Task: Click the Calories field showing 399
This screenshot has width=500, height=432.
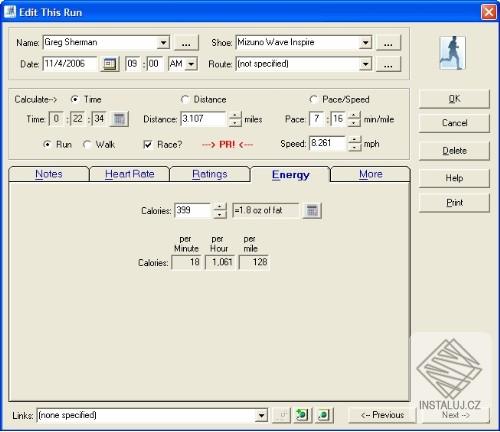Action: tap(193, 211)
